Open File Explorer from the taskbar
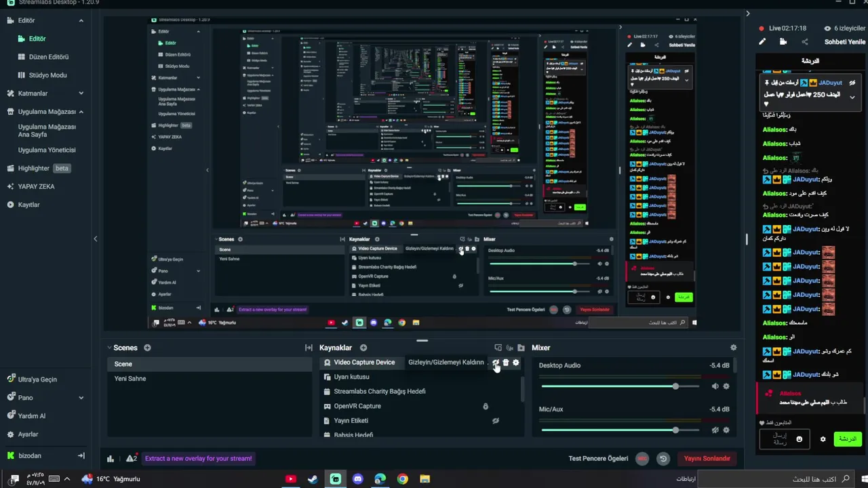The width and height of the screenshot is (868, 488). pos(425,479)
